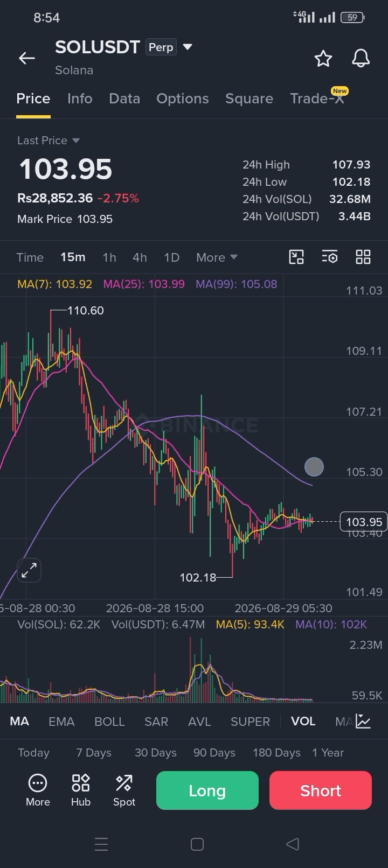Open a Short position
This screenshot has height=868, width=388.
click(321, 790)
